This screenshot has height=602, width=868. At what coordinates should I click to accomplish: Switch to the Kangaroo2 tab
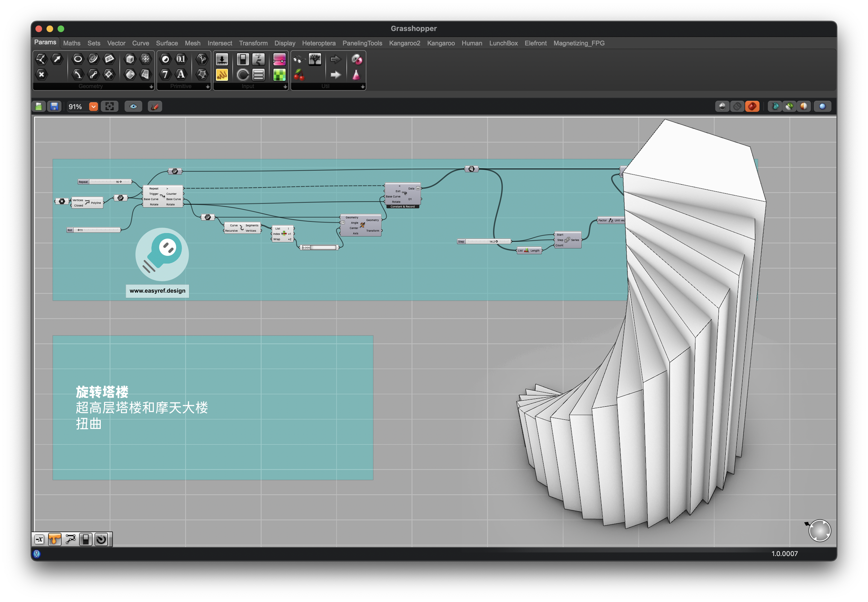point(404,43)
